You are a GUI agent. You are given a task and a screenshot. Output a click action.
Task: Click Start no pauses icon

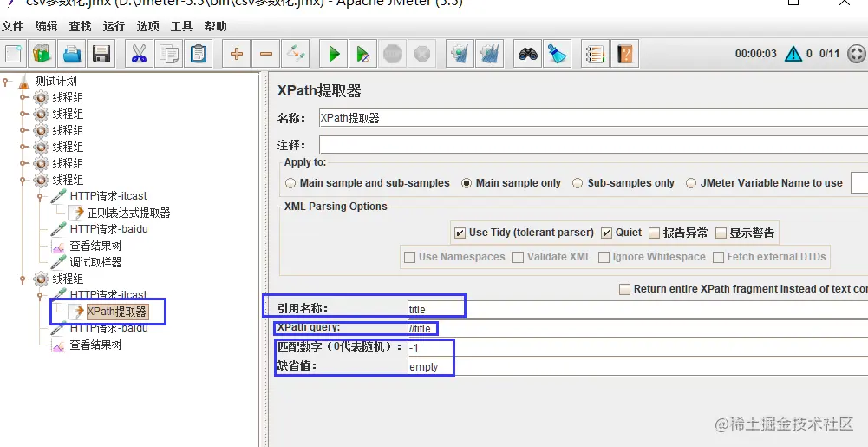click(x=363, y=54)
